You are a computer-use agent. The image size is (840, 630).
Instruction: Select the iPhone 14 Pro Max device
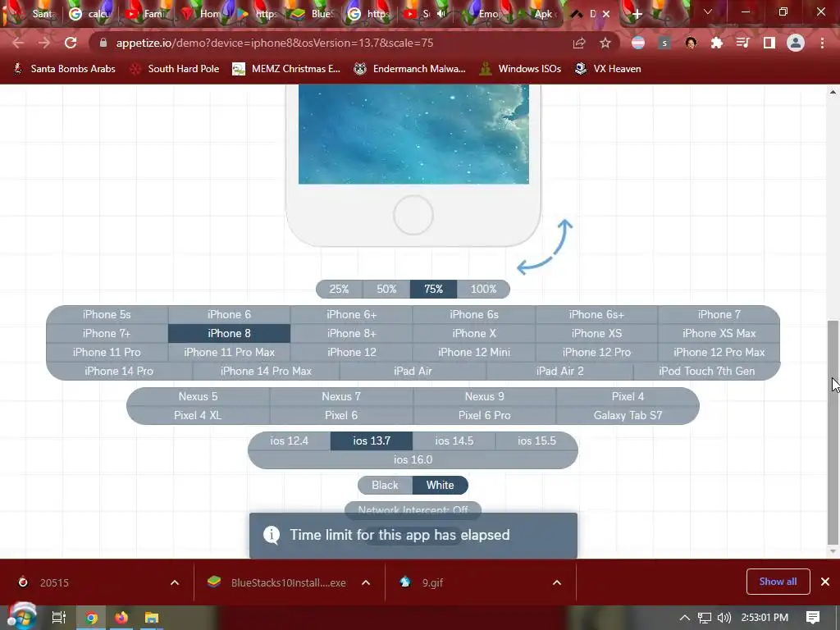[266, 371]
